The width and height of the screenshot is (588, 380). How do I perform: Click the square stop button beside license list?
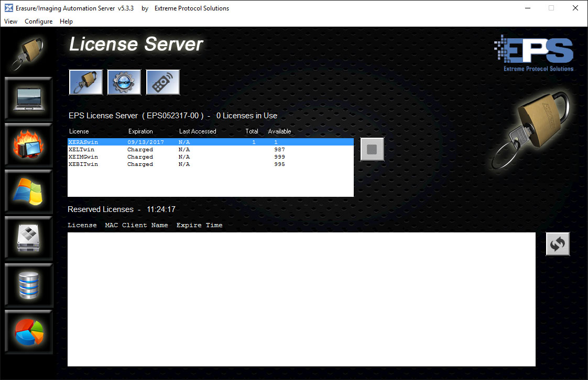tap(372, 149)
